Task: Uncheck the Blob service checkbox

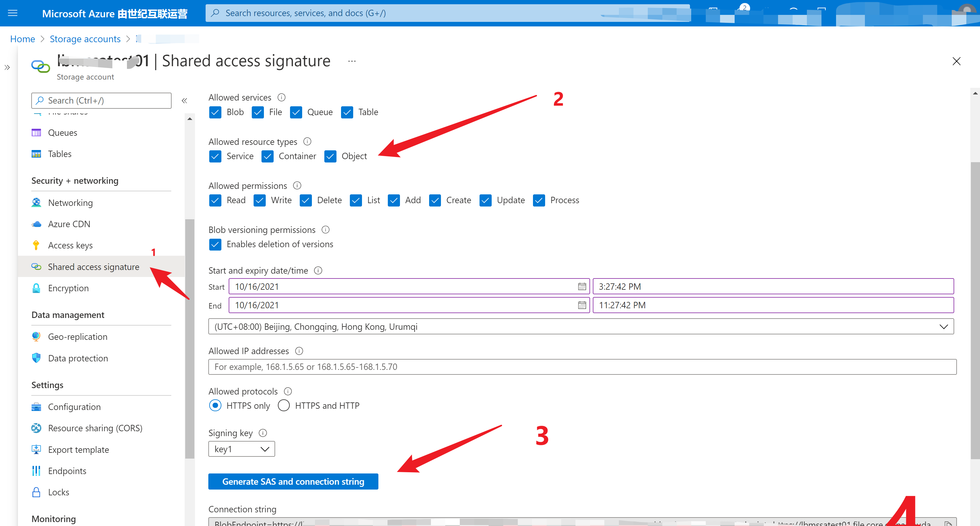Action: 215,112
